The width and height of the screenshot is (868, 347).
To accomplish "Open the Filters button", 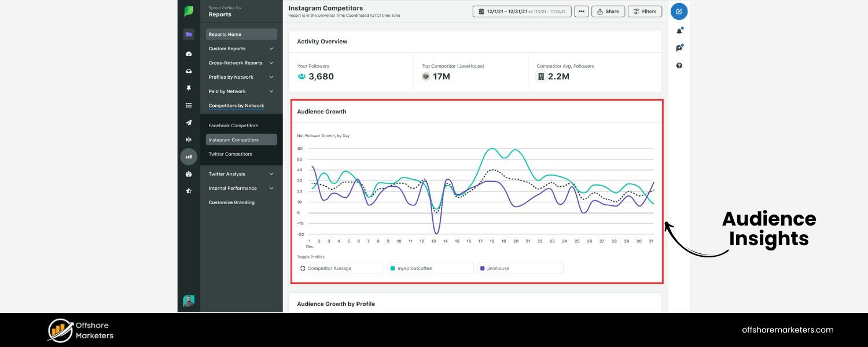I will (x=645, y=12).
